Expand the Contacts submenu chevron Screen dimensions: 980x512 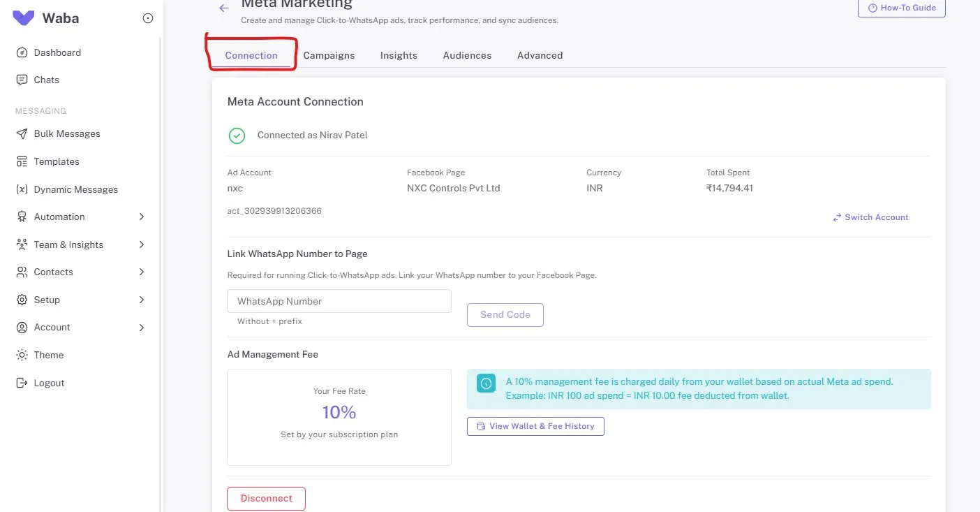pos(142,272)
